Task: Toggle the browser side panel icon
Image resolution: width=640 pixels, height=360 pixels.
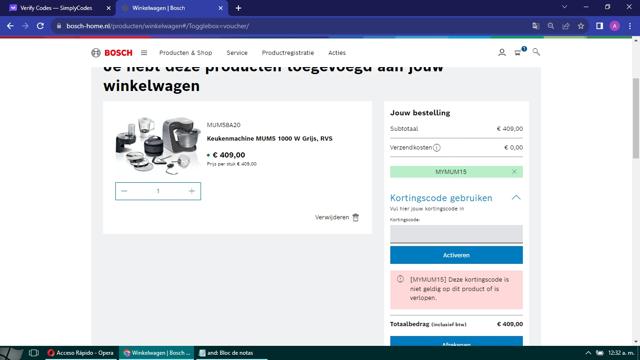Action: (599, 26)
